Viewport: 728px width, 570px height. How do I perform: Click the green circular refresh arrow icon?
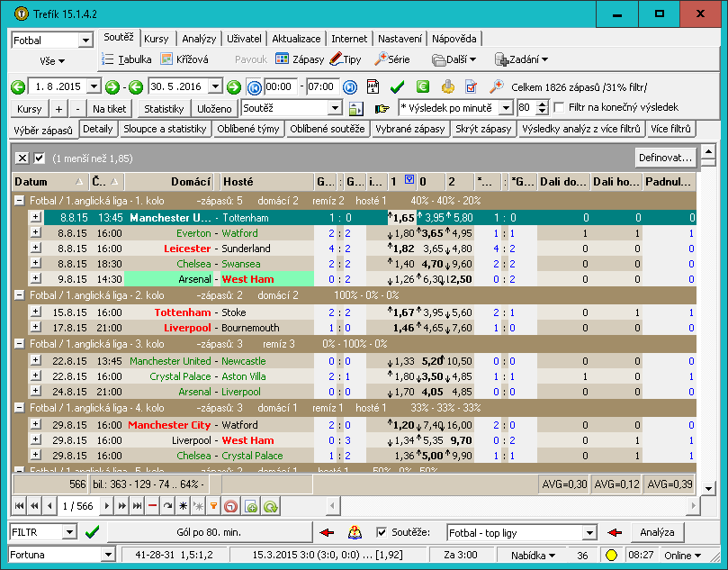pos(270,506)
